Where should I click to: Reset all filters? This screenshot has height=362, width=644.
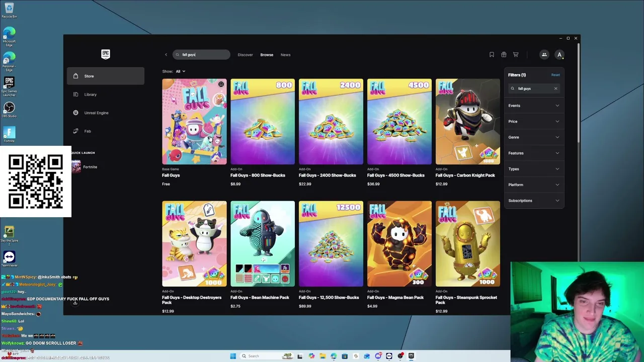pos(555,75)
